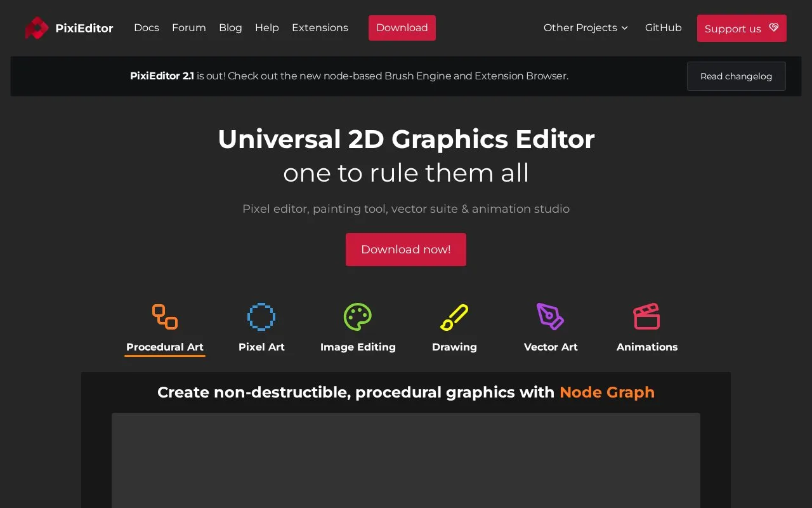Click the Other Projects menu label
This screenshot has height=508, width=812.
click(580, 28)
